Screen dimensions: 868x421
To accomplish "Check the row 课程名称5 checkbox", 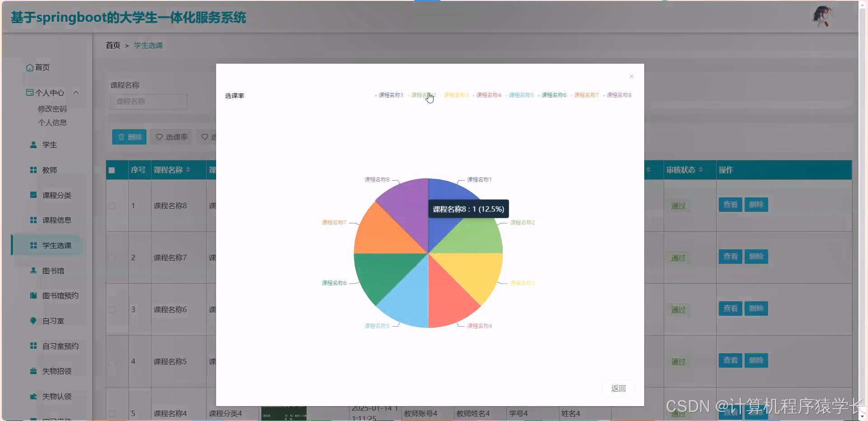I will 112,362.
